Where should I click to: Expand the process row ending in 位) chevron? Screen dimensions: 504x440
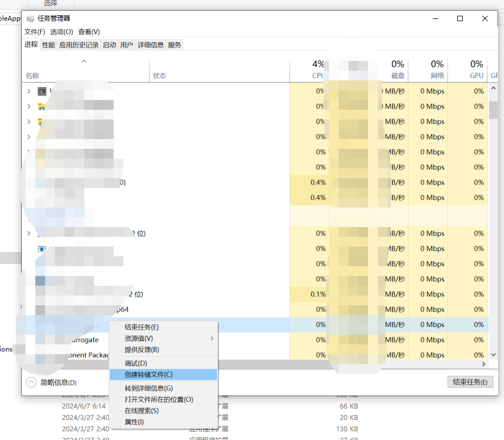pyautogui.click(x=29, y=234)
